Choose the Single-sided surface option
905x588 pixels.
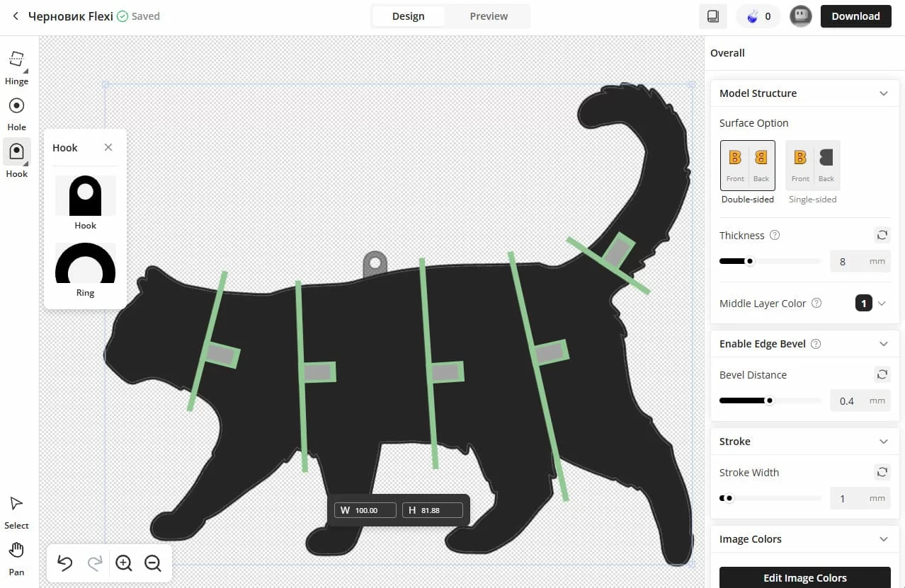click(813, 173)
